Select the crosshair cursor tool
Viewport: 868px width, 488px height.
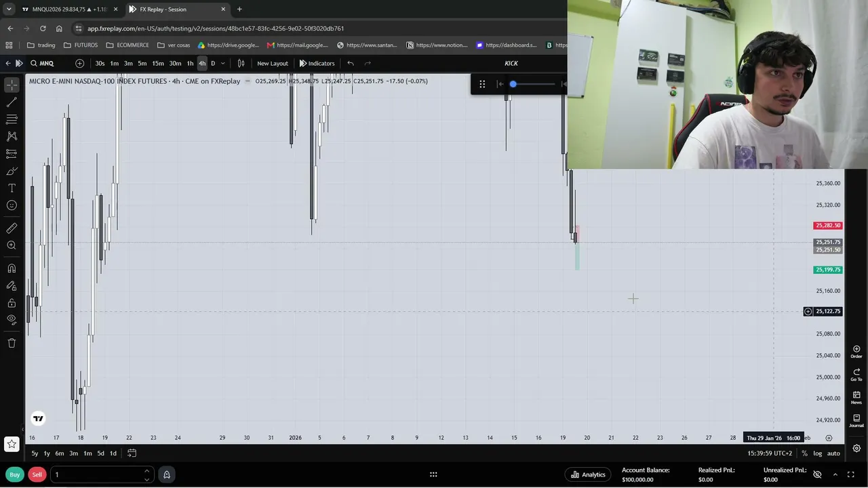point(12,85)
